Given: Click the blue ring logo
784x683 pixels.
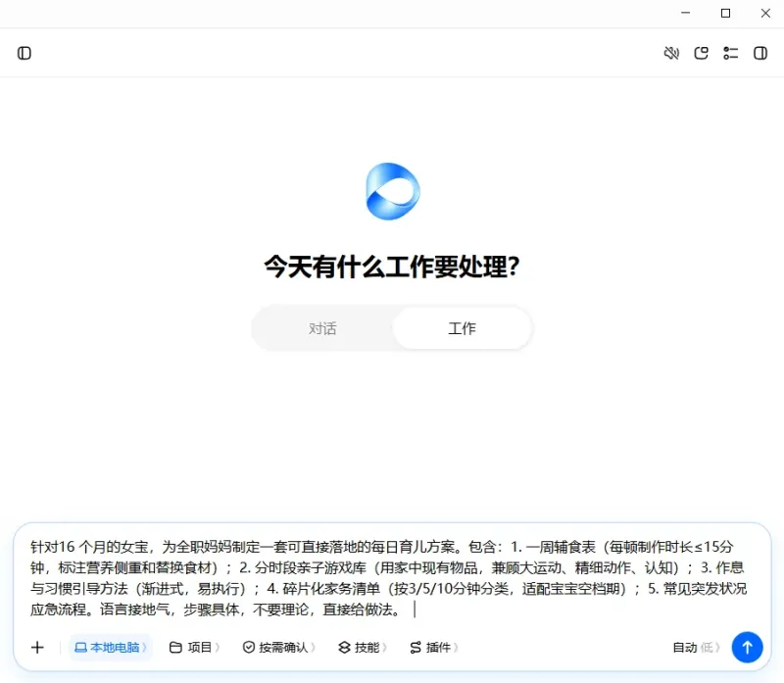Looking at the screenshot, I should [393, 191].
